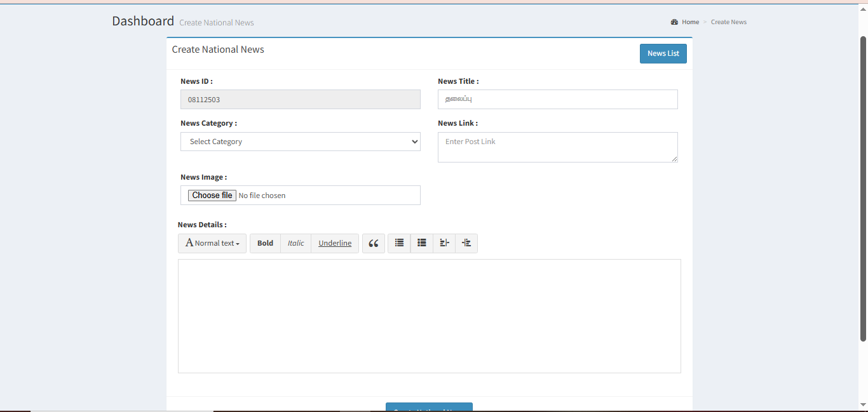Click the outdent icon in editor toolbar
868x412 pixels.
(444, 243)
